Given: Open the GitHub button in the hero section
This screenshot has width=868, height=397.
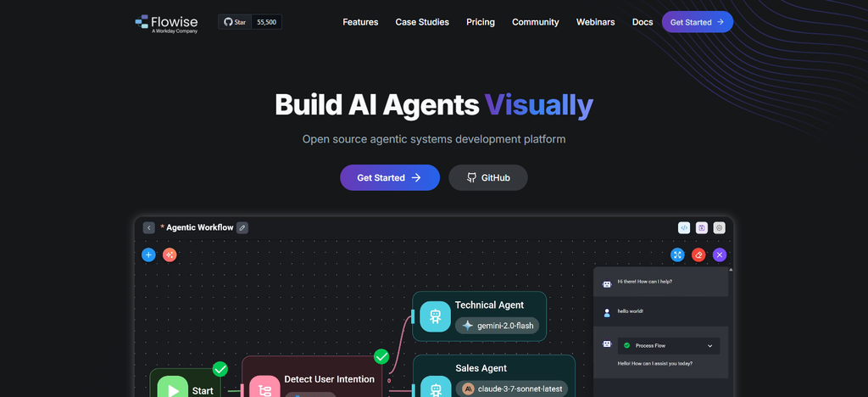Looking at the screenshot, I should 487,178.
